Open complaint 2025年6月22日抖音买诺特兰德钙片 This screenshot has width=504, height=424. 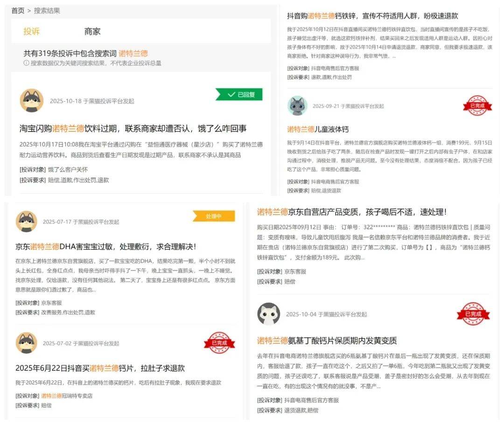(x=100, y=368)
